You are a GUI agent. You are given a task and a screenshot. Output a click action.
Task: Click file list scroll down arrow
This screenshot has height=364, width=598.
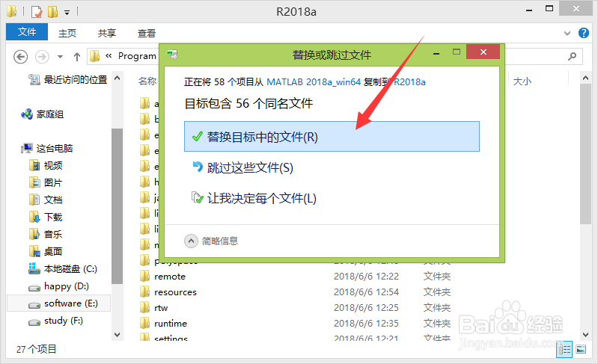tap(585, 335)
